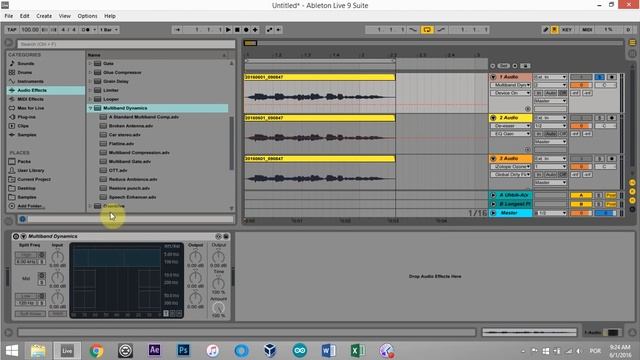The image size is (640, 360).
Task: Select Samples category under Categories
Action: coord(27,135)
